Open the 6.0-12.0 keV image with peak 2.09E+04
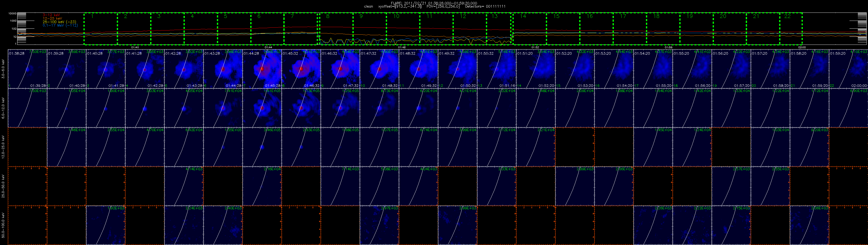Viewport: 868px width, 245px height. (x=574, y=108)
